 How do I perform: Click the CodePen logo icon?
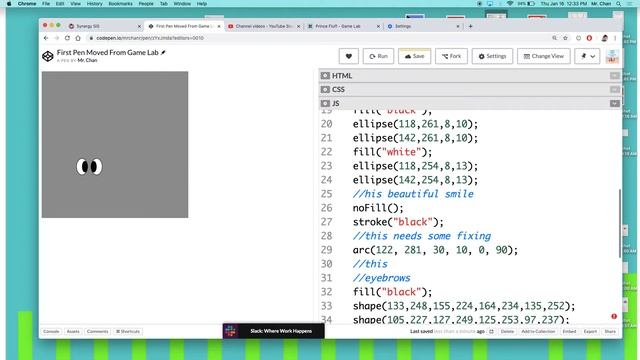(x=48, y=56)
